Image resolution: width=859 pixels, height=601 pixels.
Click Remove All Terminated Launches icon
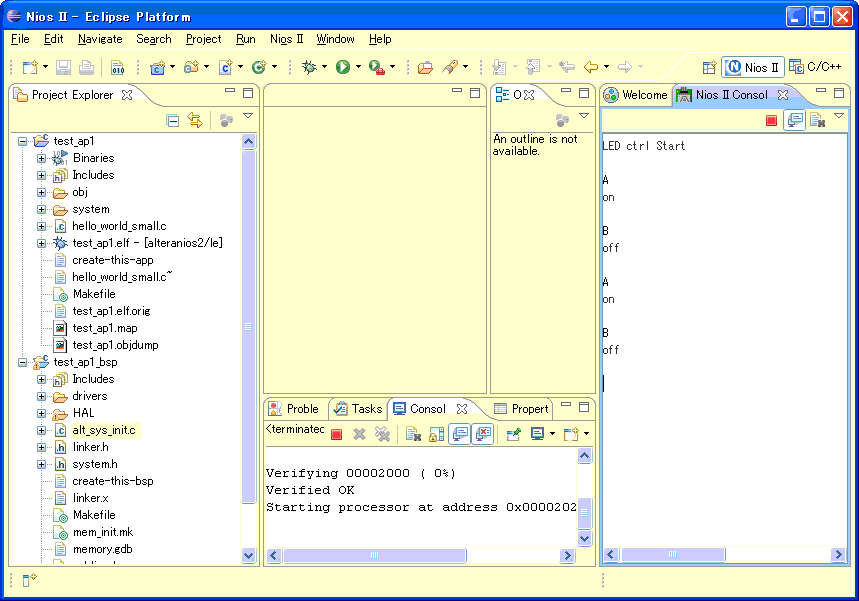[382, 434]
